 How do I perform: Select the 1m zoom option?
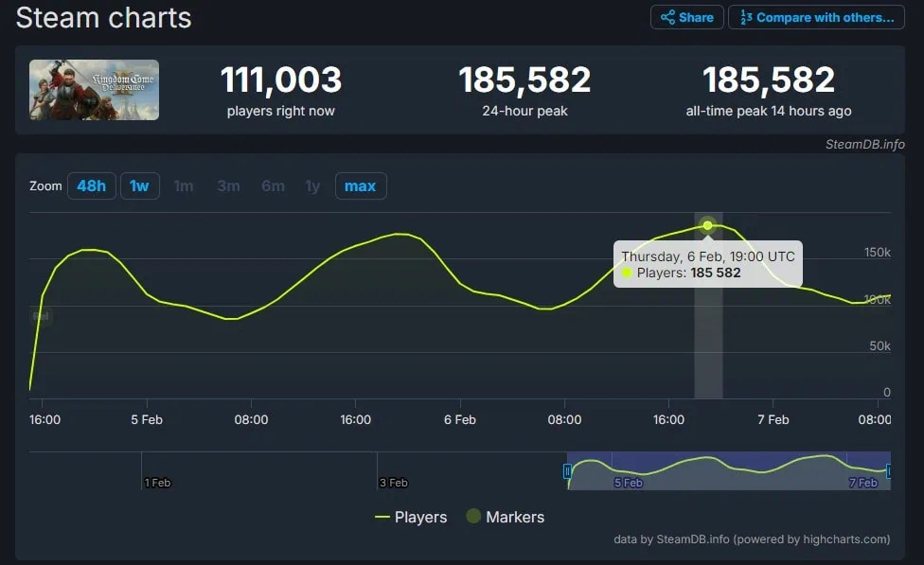[x=184, y=186]
